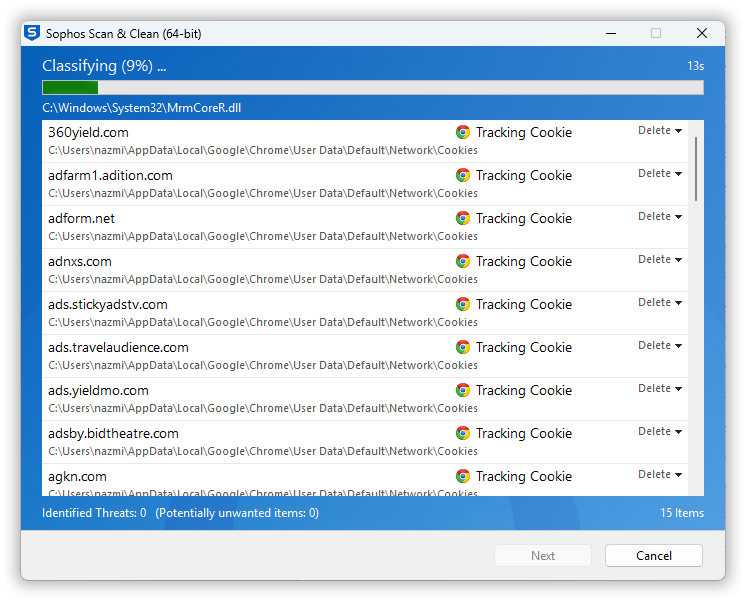The height and width of the screenshot is (601, 746).
Task: Click the Identified Threats: 0 status text
Action: click(x=94, y=513)
